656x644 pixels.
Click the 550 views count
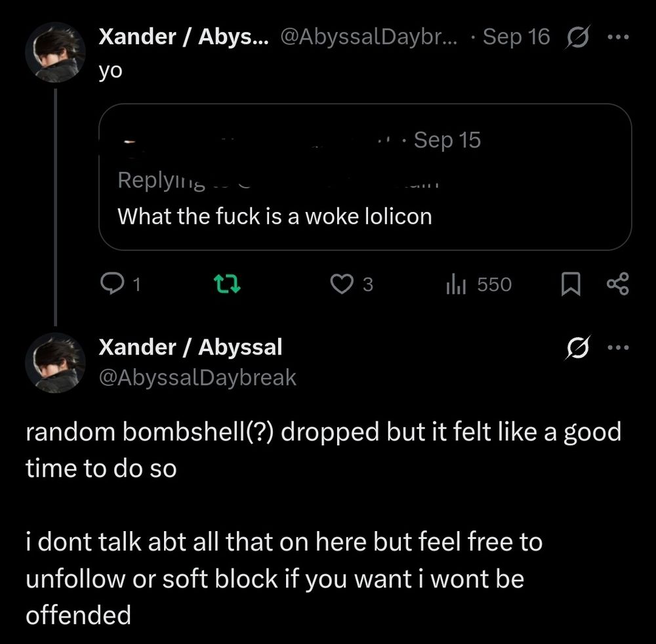pyautogui.click(x=493, y=284)
